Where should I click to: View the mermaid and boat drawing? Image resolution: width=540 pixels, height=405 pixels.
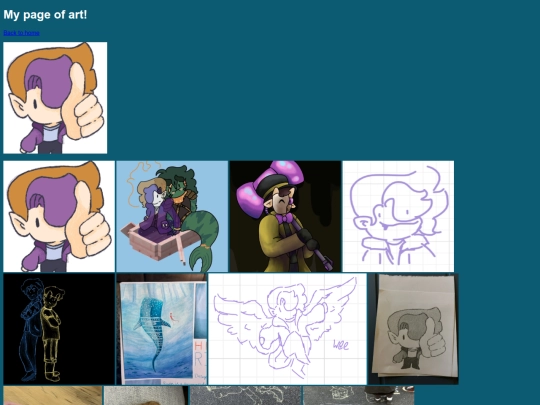(x=172, y=216)
